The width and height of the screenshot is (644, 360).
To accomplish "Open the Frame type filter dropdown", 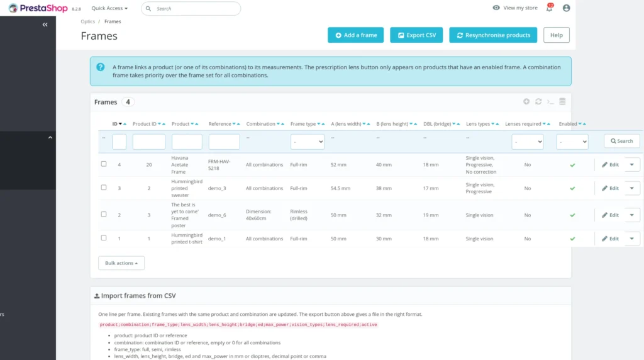I will click(x=307, y=142).
